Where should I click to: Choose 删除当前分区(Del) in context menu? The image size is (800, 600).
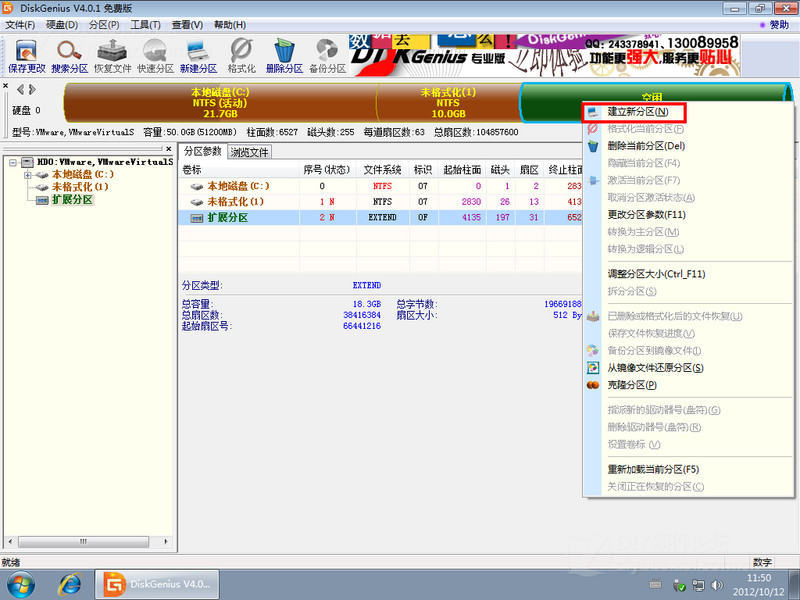click(x=646, y=146)
